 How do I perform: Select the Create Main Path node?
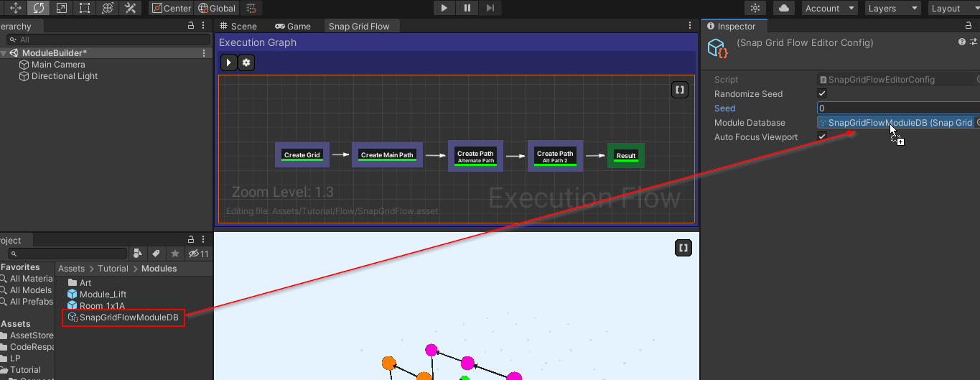pos(387,155)
